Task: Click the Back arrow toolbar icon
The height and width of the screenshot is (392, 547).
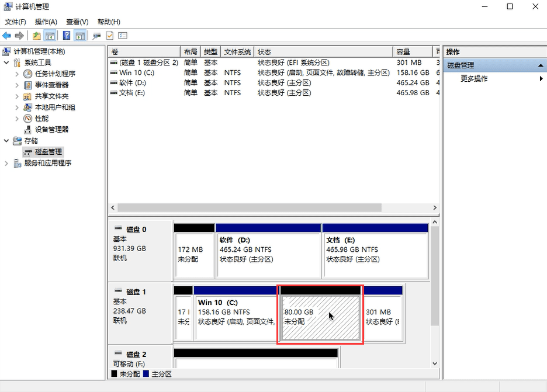Action: 7,36
